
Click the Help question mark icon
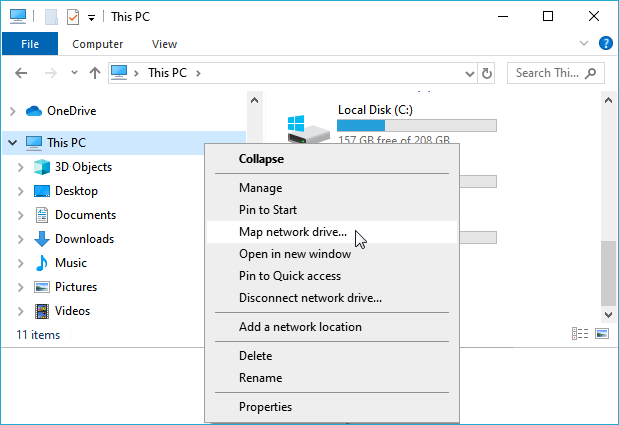605,44
